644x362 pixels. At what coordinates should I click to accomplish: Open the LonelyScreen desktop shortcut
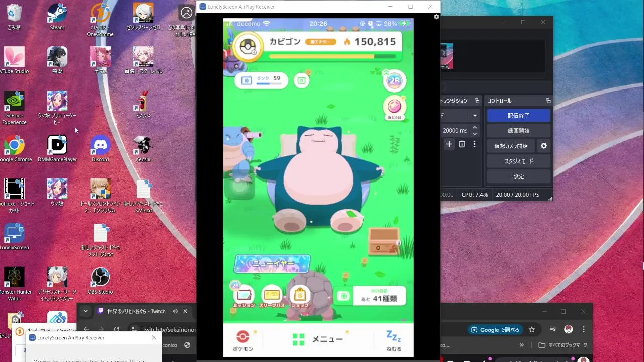tap(14, 236)
